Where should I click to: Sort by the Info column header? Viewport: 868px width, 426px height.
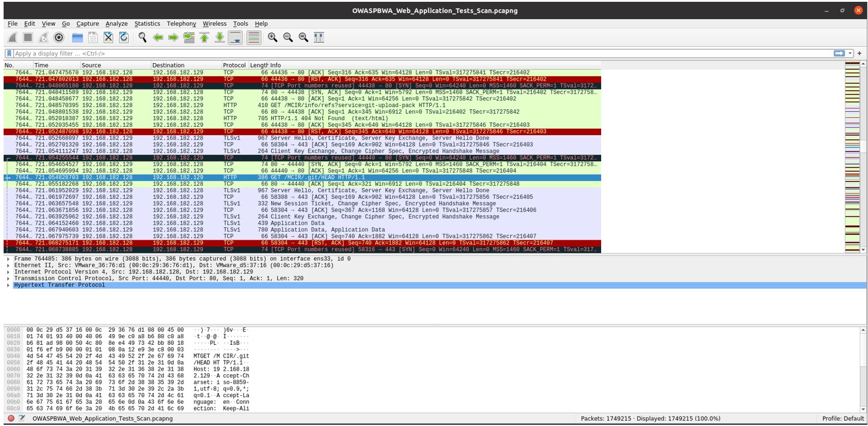coord(435,65)
